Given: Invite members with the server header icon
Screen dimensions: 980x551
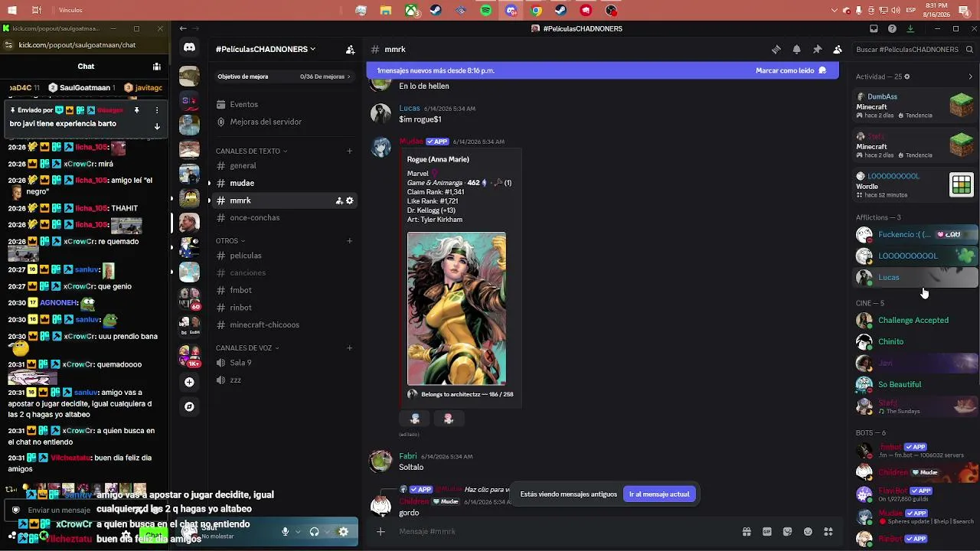Looking at the screenshot, I should (x=350, y=50).
